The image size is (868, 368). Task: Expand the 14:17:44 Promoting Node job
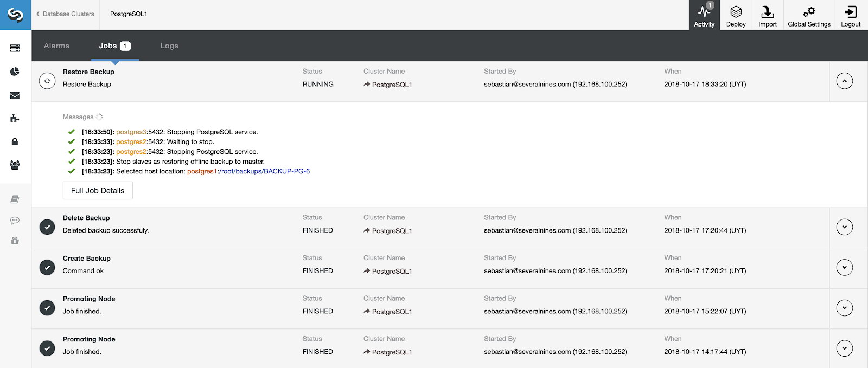844,348
